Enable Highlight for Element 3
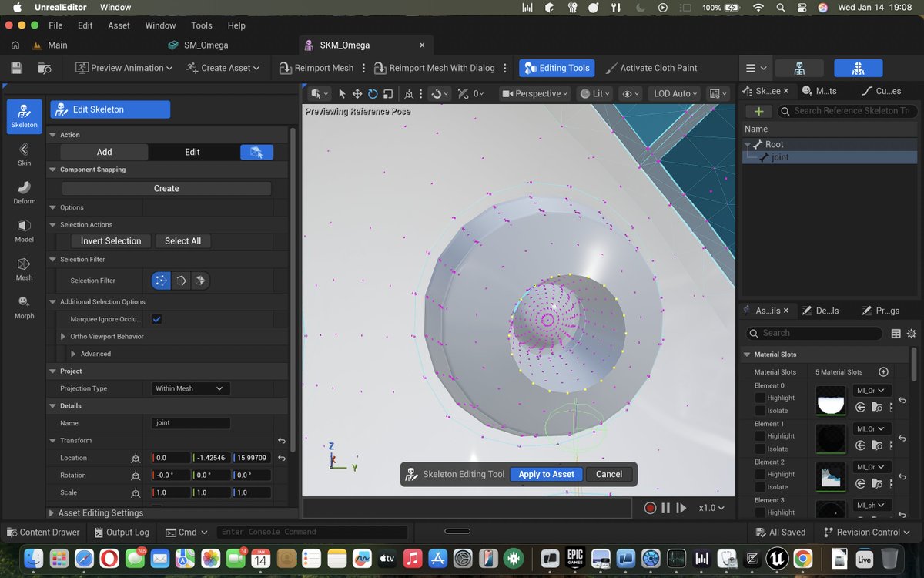The width and height of the screenshot is (924, 578). 760,512
